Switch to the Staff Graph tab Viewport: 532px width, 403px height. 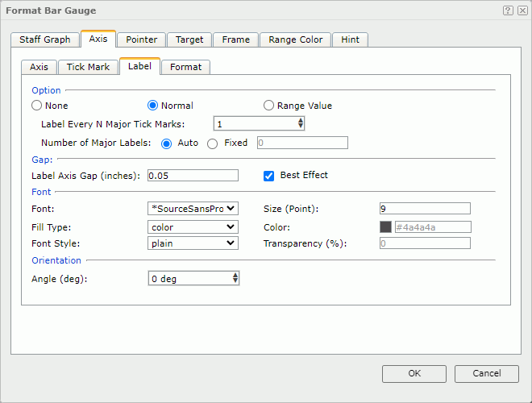(45, 39)
